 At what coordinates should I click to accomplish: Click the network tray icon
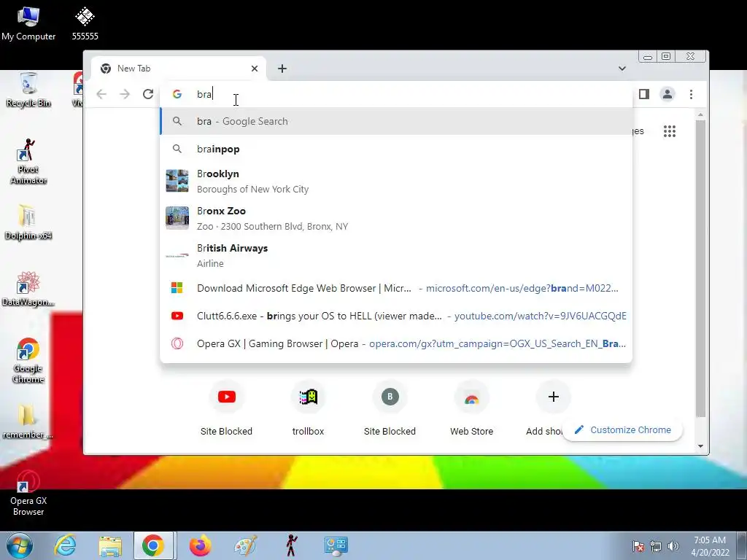(x=656, y=546)
